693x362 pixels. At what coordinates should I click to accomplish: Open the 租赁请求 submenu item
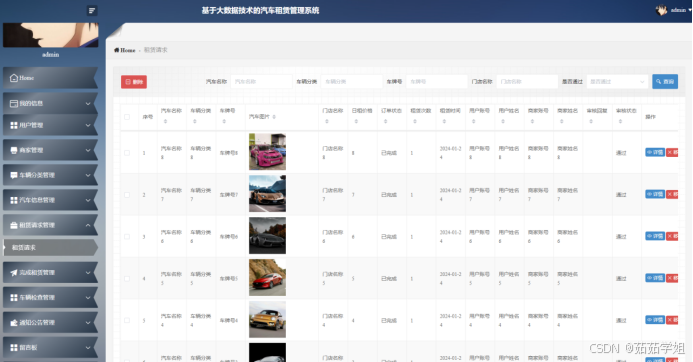click(50, 248)
